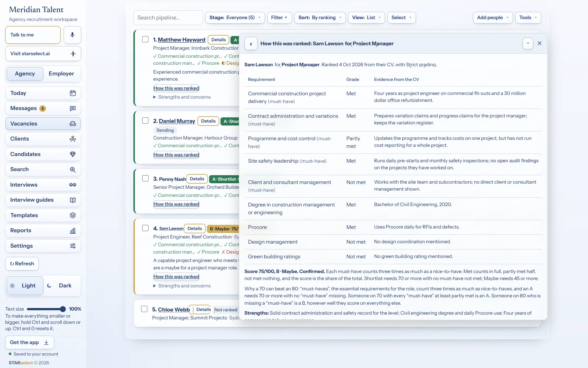Adjust the Text size slider
This screenshot has height=368, width=588.
[46, 309]
